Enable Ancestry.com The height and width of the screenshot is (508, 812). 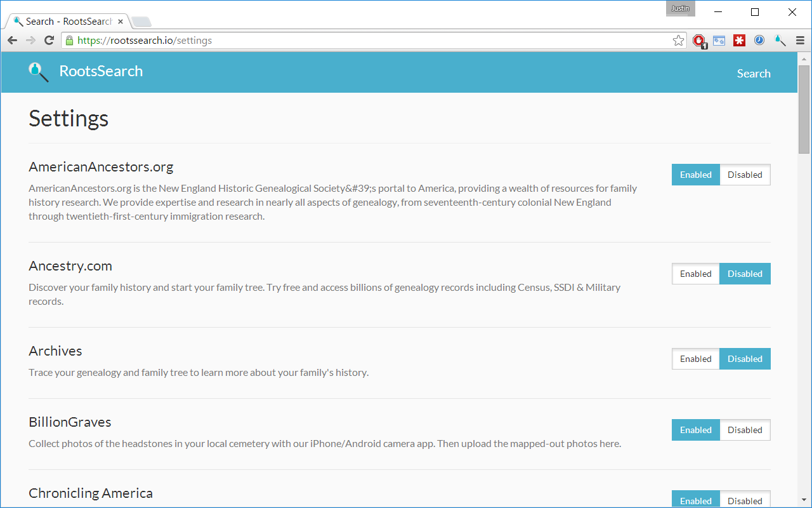696,274
